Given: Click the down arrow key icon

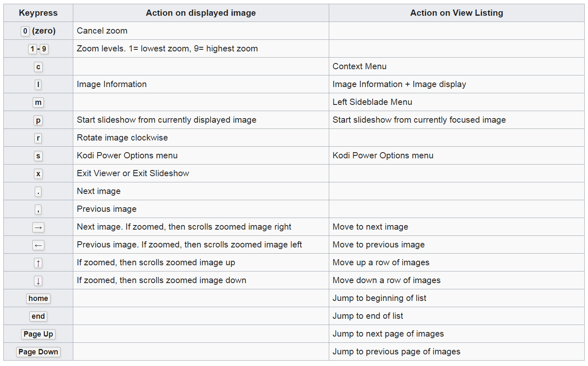Looking at the screenshot, I should click(x=38, y=281).
